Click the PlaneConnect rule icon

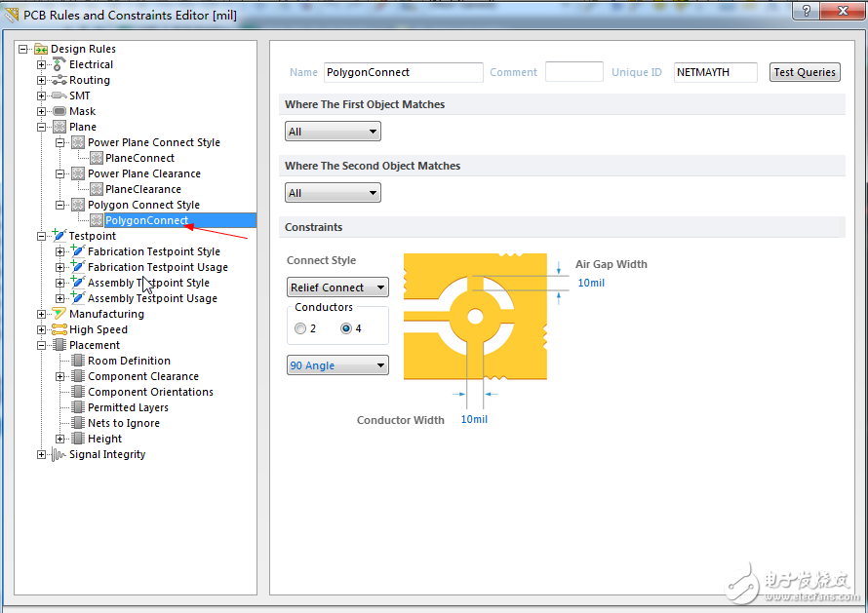97,158
